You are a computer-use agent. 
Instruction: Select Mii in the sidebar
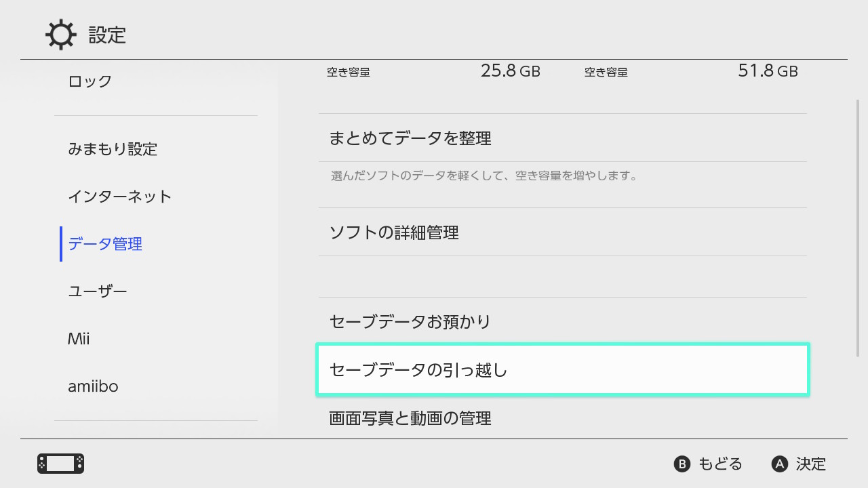point(79,339)
